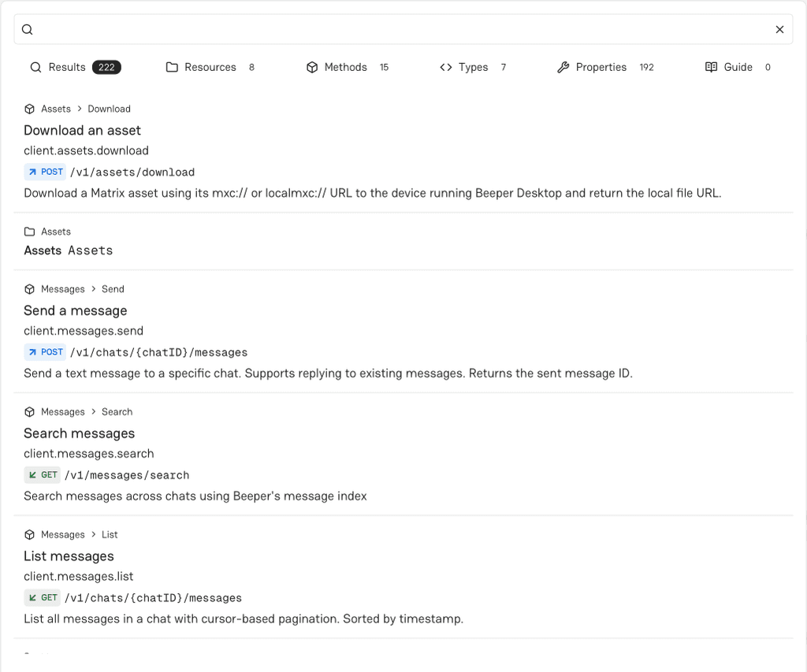Click the magnifier icon in search bar
This screenshot has width=807, height=672.
28,29
